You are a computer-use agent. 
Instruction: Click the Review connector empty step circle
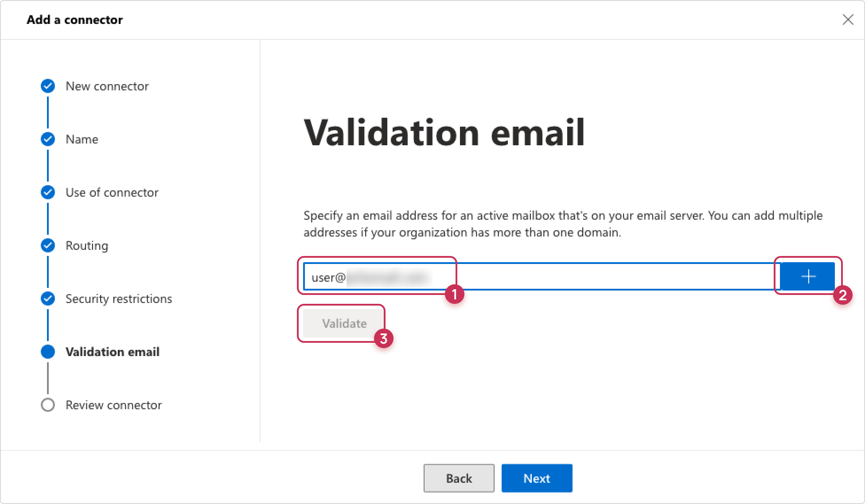point(48,405)
